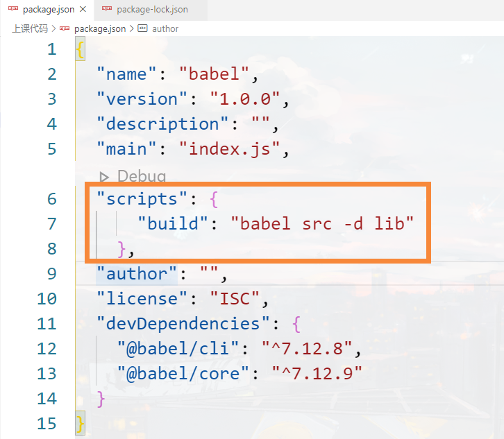This screenshot has width=504, height=439.
Task: Click the devDependencies opening brace on line 11
Action: [x=296, y=324]
